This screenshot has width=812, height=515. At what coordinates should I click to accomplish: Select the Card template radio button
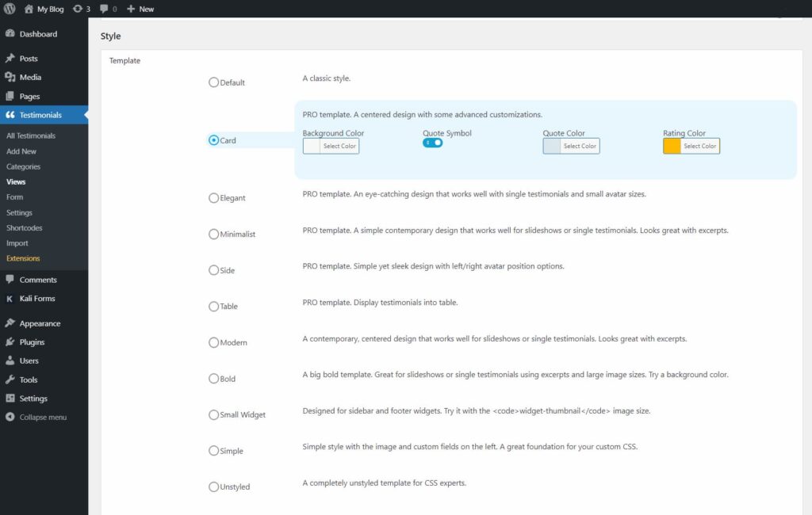tap(213, 140)
